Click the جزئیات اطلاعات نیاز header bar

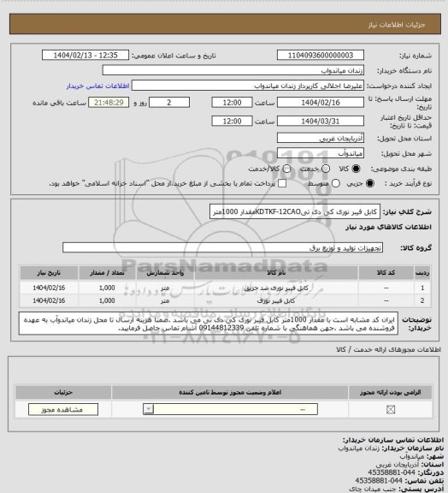click(x=225, y=24)
